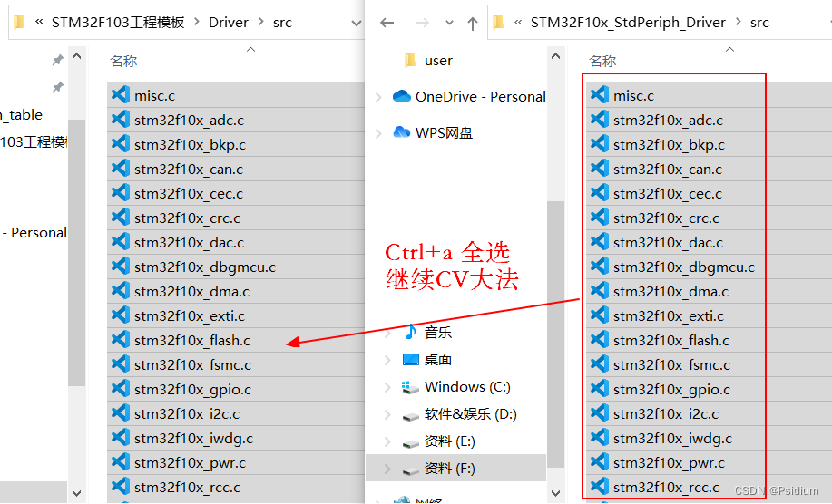Click breadcrumb overflow chevrons in right address bar

click(x=518, y=22)
